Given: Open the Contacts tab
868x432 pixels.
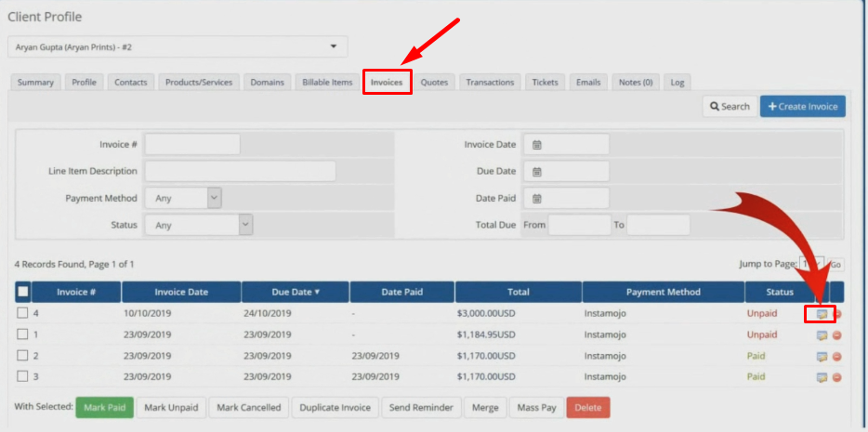Looking at the screenshot, I should point(131,83).
